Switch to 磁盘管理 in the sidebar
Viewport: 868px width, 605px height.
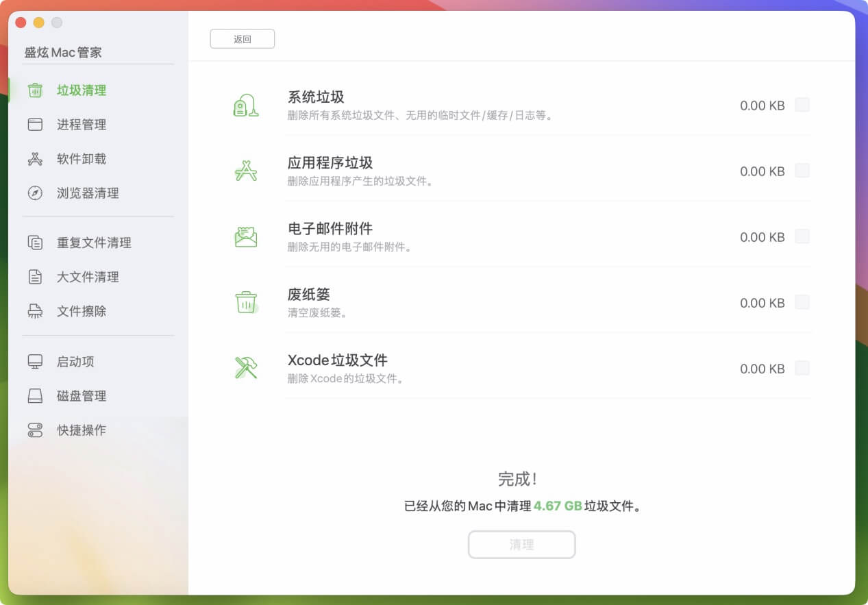click(35, 395)
